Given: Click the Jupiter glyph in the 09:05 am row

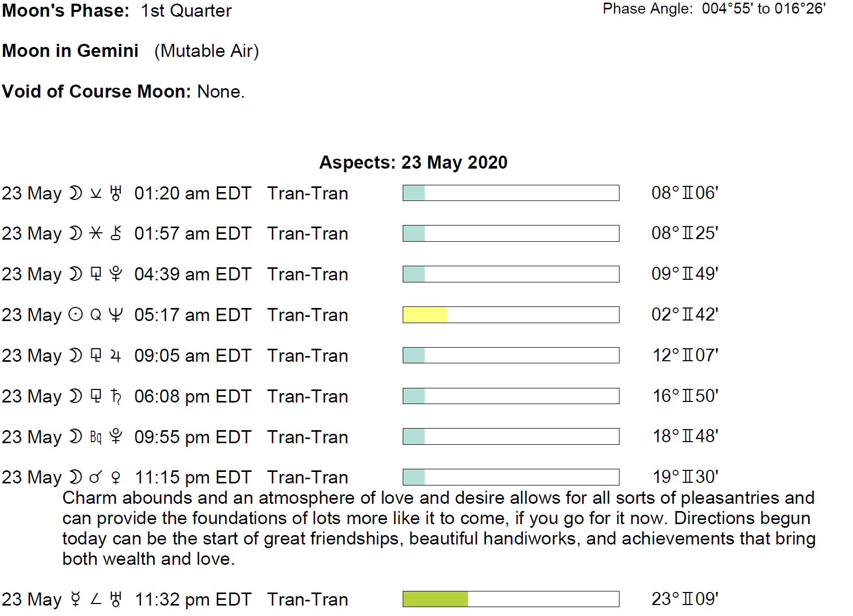Looking at the screenshot, I should click(116, 356).
